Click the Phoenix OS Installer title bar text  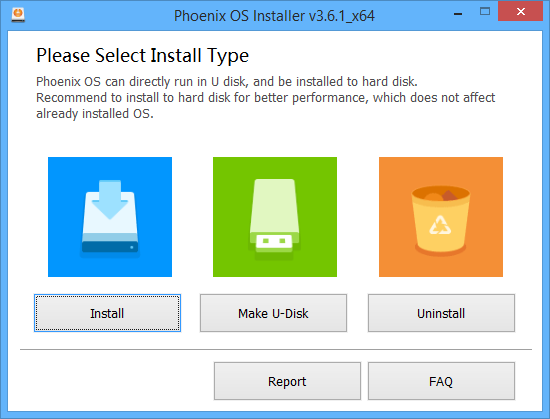(x=274, y=16)
